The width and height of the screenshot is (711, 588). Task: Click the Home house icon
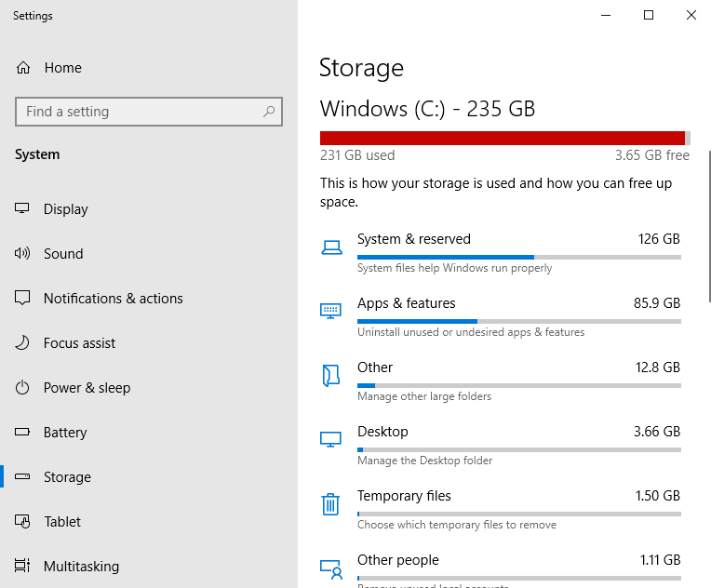tap(23, 68)
